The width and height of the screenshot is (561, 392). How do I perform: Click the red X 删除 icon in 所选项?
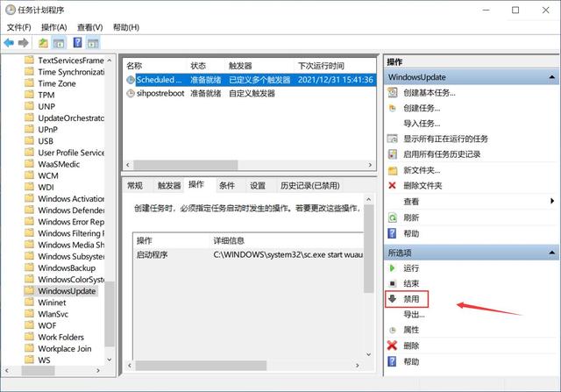point(392,346)
